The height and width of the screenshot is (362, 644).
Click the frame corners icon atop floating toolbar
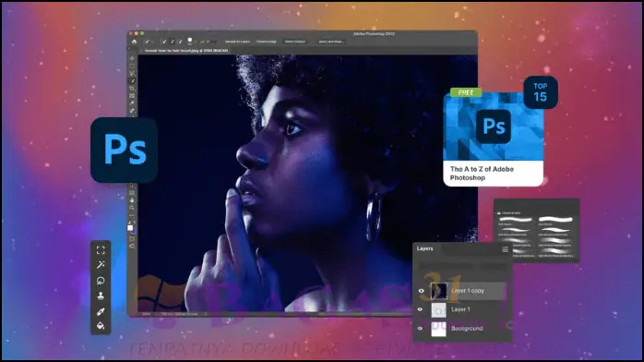[x=101, y=250]
